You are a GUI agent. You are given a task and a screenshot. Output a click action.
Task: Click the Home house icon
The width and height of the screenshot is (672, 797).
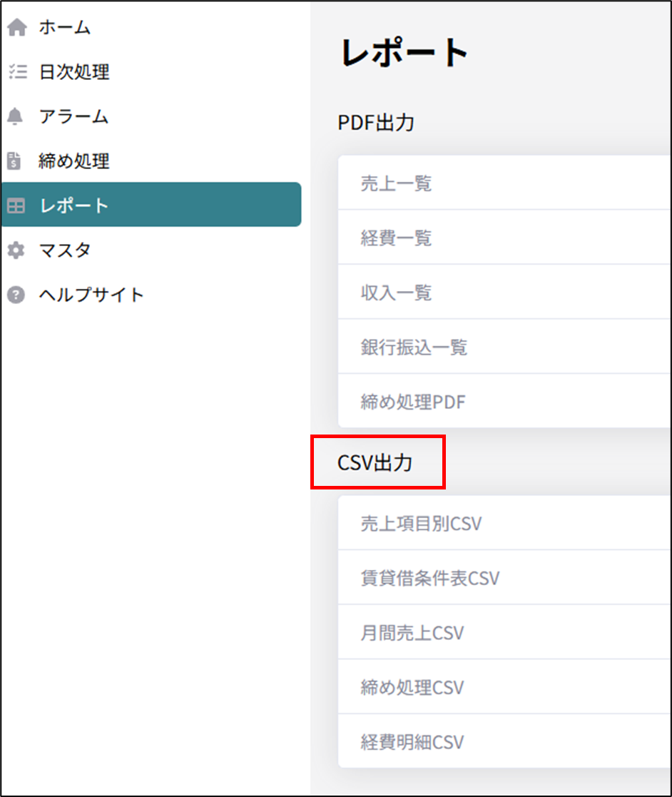(16, 28)
